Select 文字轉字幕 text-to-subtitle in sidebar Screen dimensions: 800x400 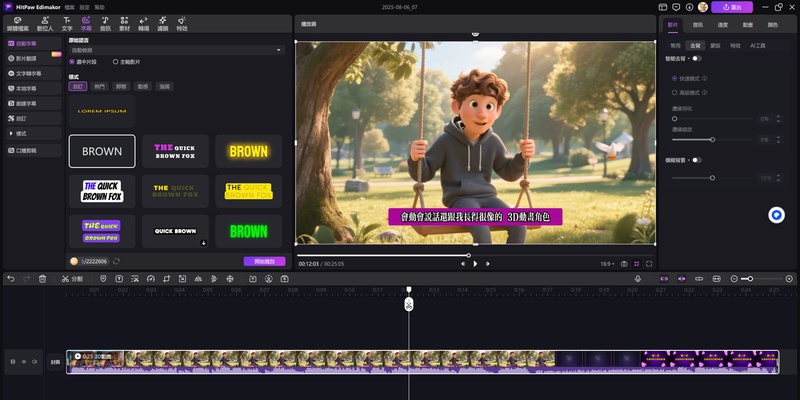click(34, 73)
